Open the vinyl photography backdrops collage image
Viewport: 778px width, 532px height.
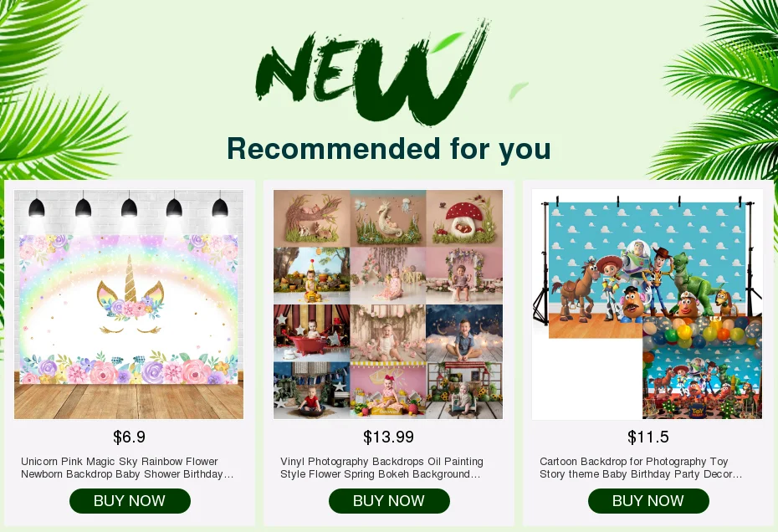(x=388, y=304)
